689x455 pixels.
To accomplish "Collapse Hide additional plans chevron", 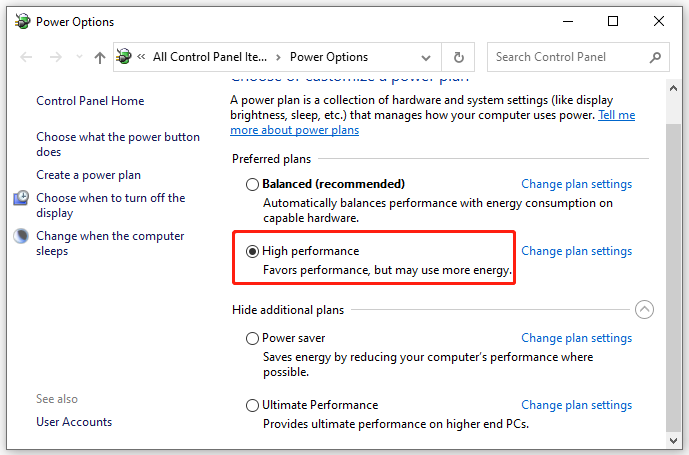I will 644,309.
